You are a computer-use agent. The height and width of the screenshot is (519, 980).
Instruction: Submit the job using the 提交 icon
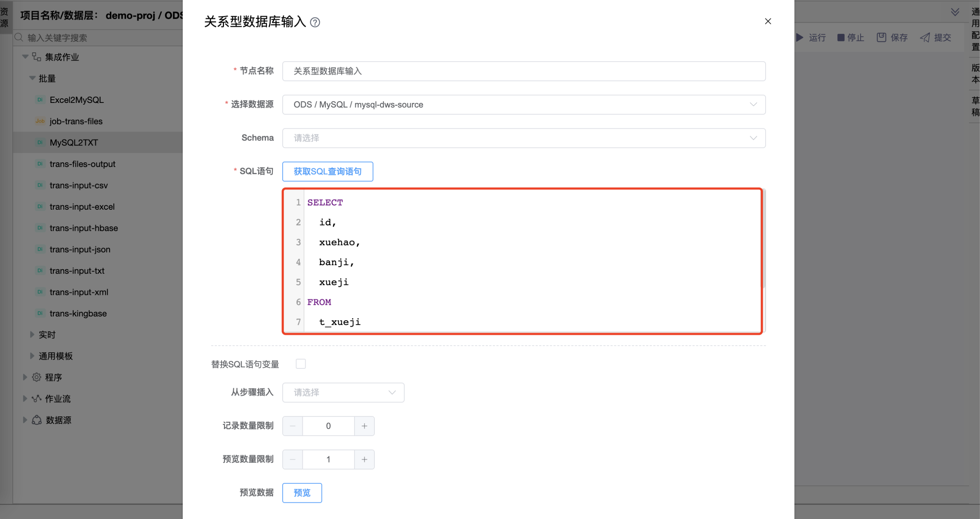click(926, 37)
